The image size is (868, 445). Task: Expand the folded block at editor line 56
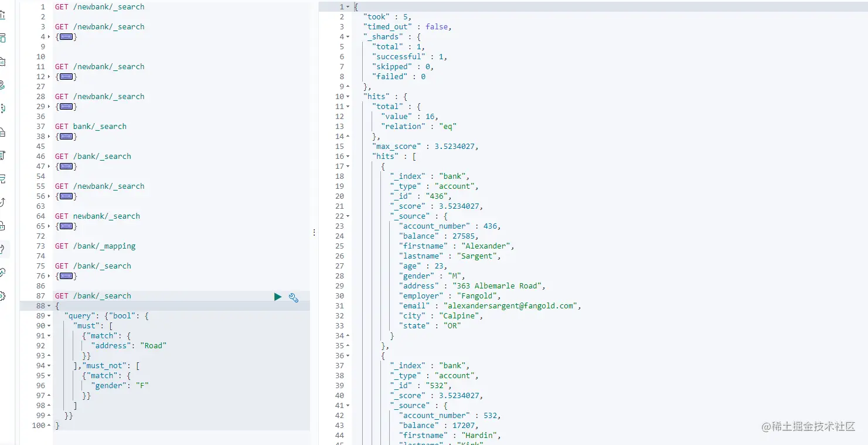click(49, 196)
